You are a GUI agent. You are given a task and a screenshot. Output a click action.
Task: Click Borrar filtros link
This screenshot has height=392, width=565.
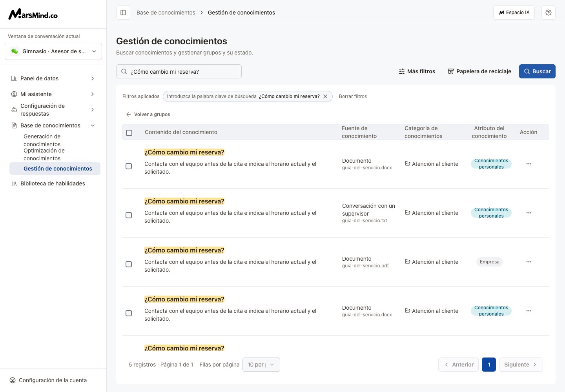[353, 96]
